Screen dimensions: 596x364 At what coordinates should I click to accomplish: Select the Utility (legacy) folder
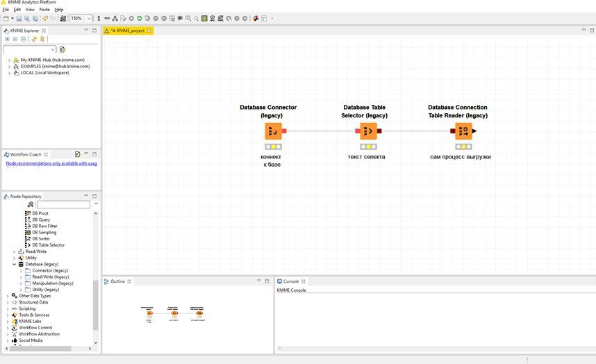click(46, 290)
